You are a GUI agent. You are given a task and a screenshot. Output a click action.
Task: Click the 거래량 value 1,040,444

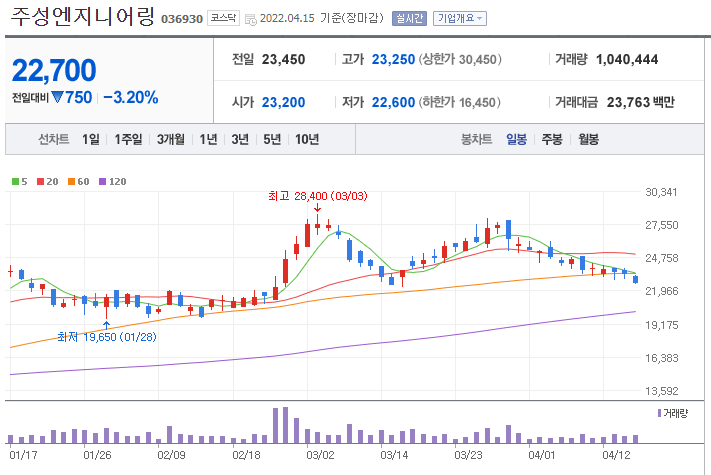pyautogui.click(x=627, y=59)
